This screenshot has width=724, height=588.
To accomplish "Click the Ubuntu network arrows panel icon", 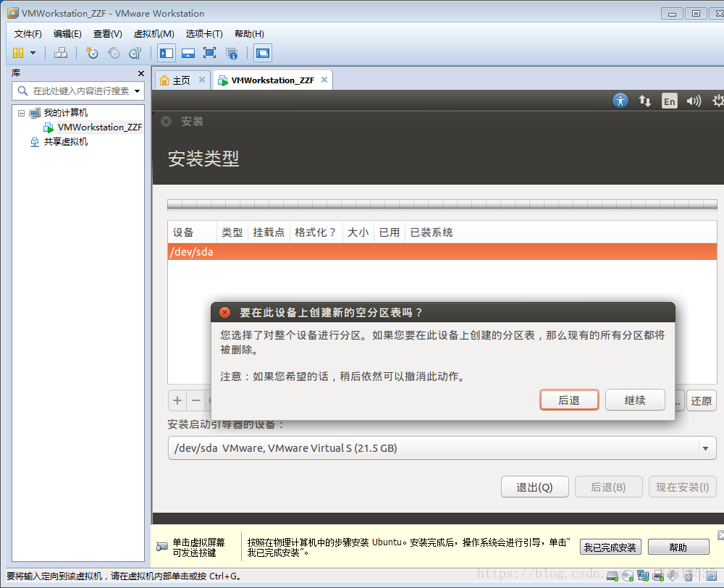I will (644, 100).
